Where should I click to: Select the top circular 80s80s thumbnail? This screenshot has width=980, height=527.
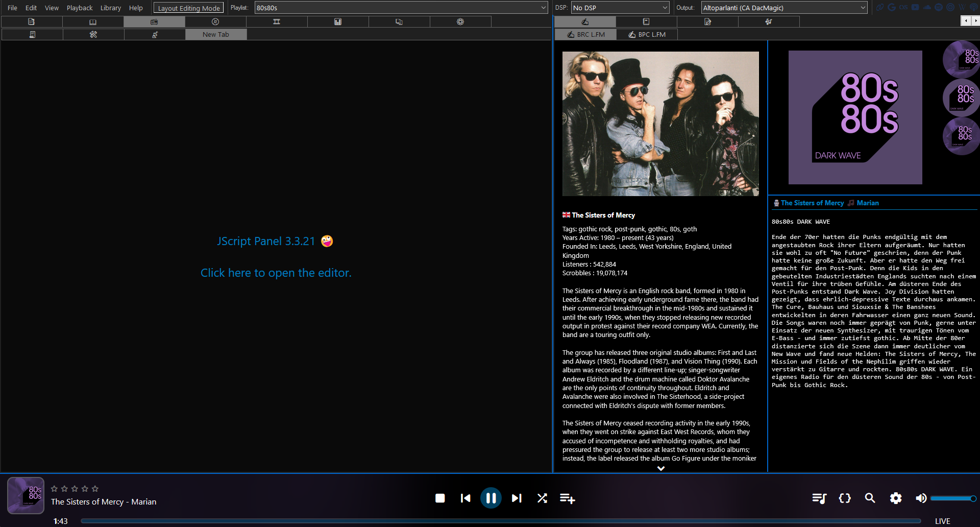coord(962,59)
